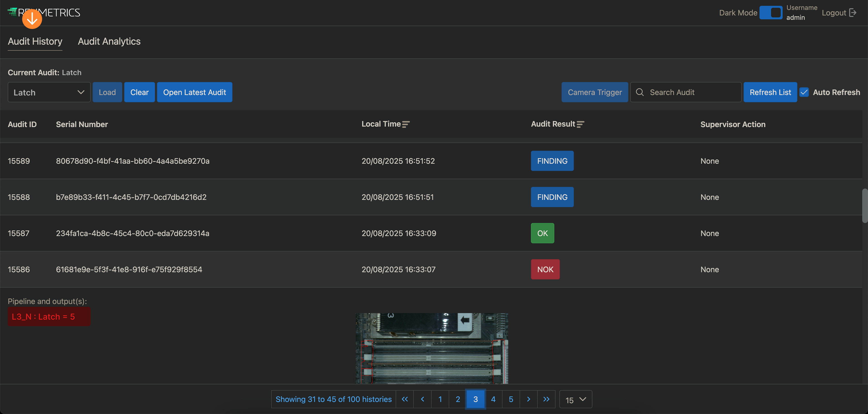Click the search magnifier icon

[639, 92]
